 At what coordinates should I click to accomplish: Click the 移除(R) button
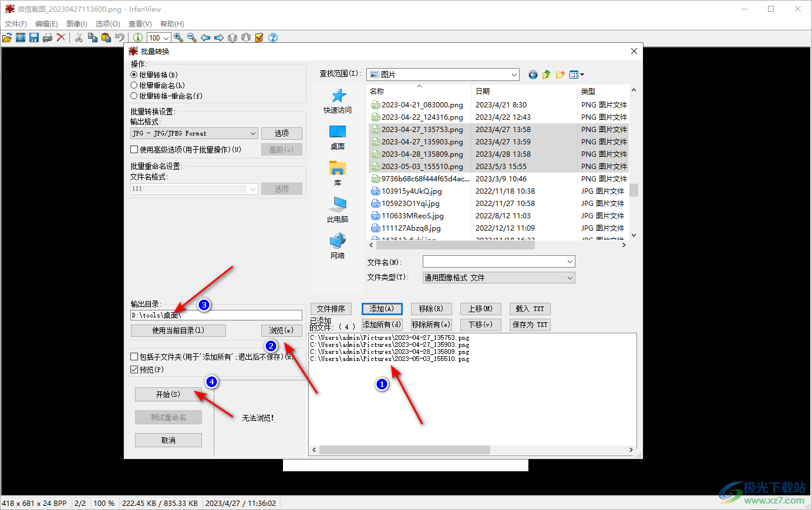[x=431, y=309]
